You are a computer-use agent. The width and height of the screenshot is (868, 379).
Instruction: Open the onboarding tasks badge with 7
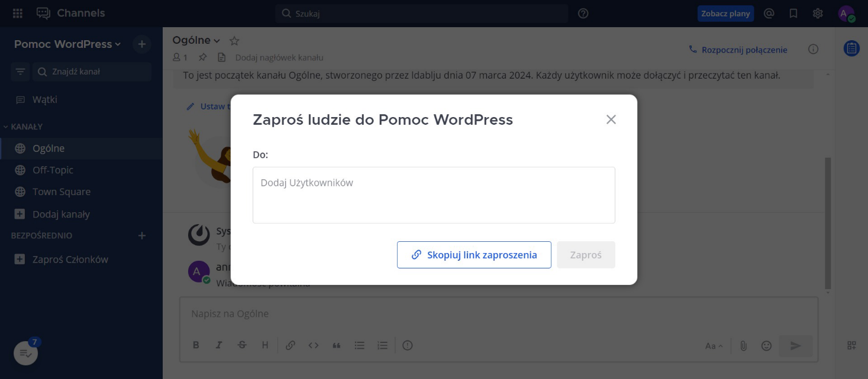tap(26, 352)
